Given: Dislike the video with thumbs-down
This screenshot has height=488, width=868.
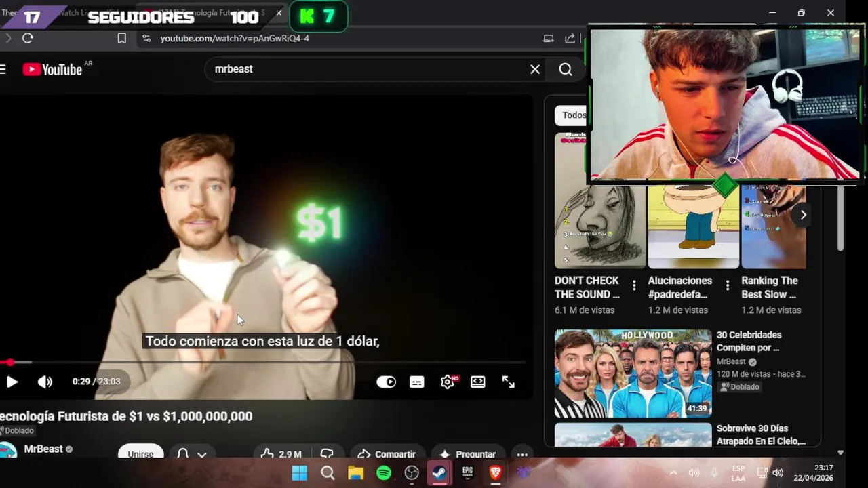Looking at the screenshot, I should (x=328, y=453).
